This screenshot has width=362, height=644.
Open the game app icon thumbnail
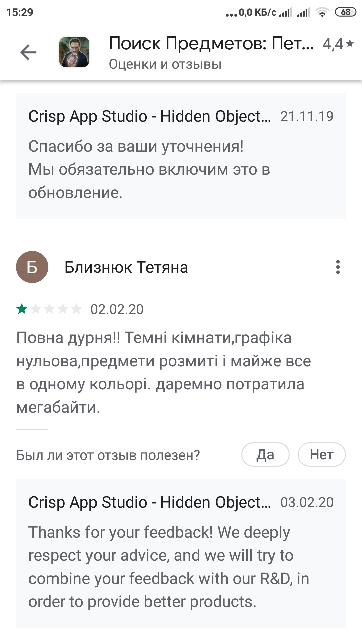74,52
